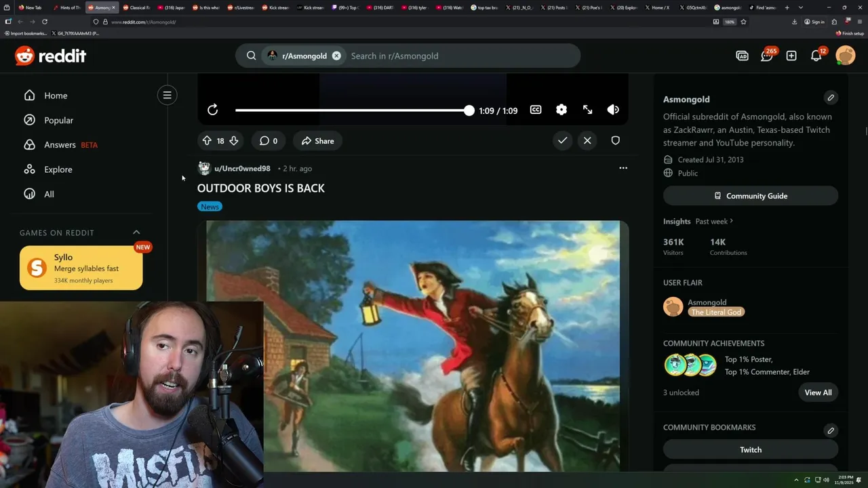Launch the Syllo game card

(81, 268)
